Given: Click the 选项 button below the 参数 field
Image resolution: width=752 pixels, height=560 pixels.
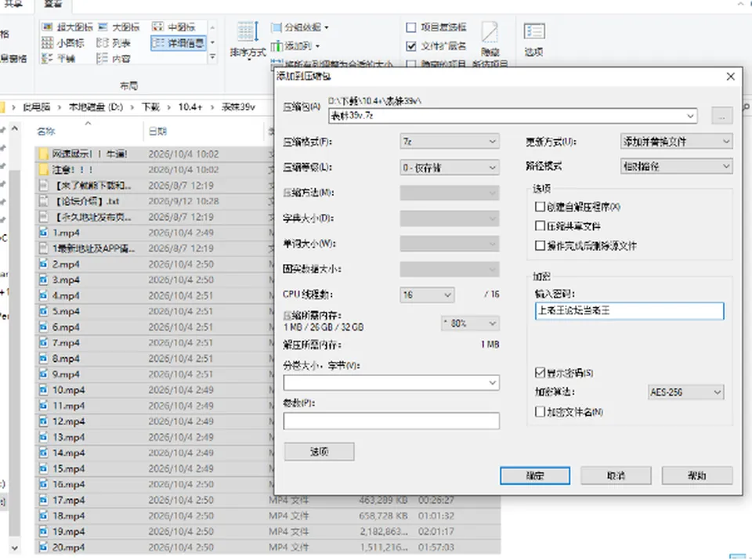Looking at the screenshot, I should click(319, 452).
